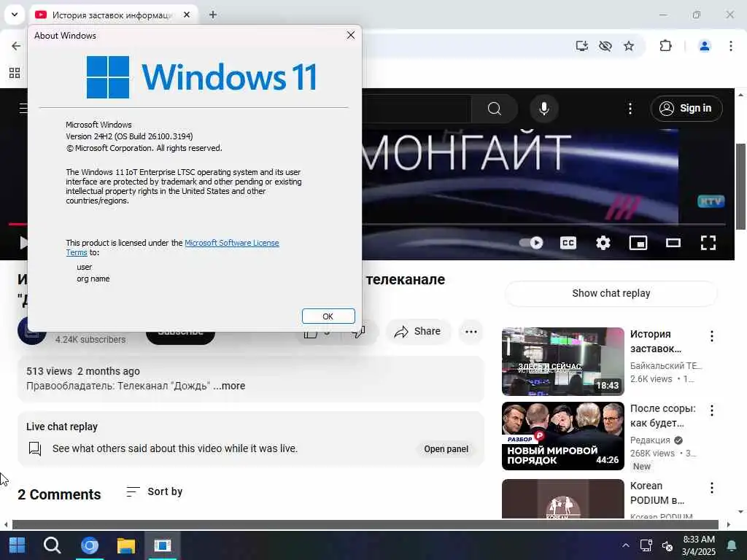Enable theater mode view
Screen dimensions: 747x560
click(673, 243)
